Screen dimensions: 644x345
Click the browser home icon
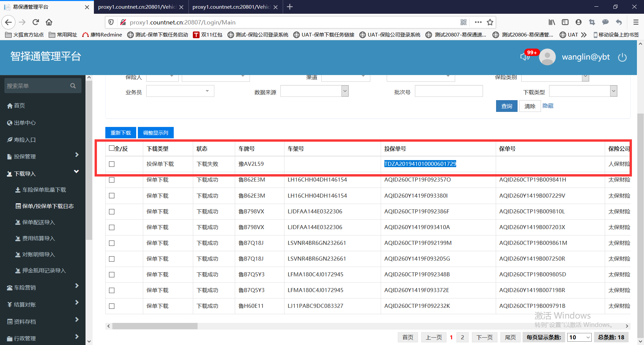49,22
